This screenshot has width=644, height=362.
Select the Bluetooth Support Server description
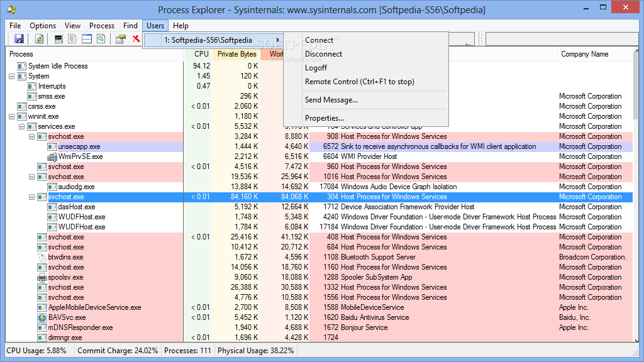pyautogui.click(x=378, y=257)
